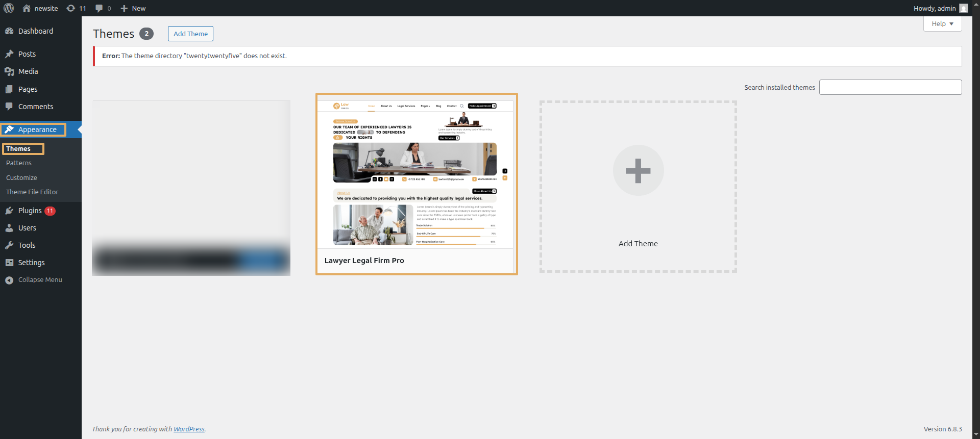
Task: Click the WordPress logo in admin bar
Action: (9, 8)
